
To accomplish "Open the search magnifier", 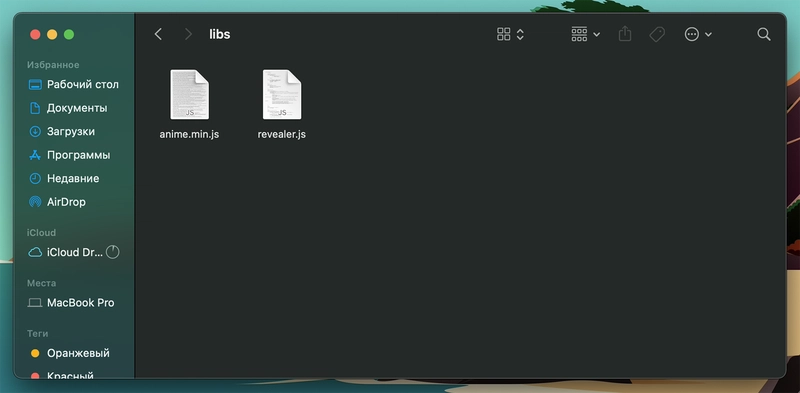I will click(x=764, y=34).
